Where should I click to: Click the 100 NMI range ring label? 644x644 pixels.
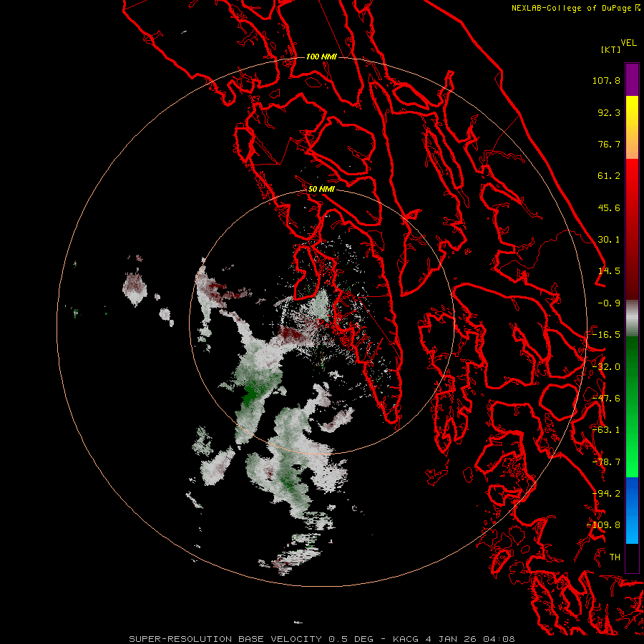click(321, 57)
